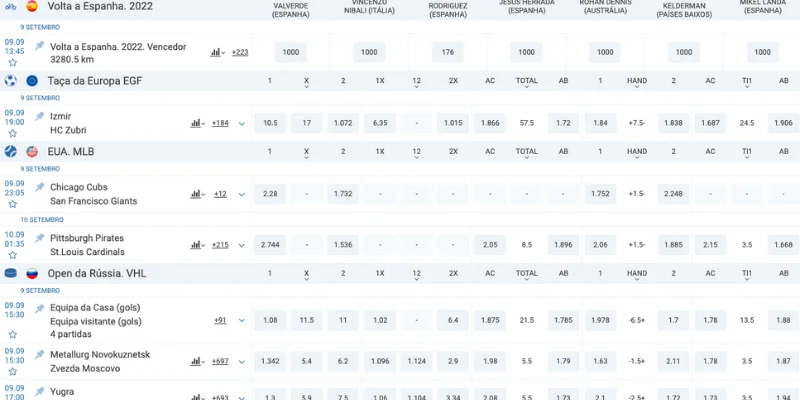
Task: Select odds 1.342 for Metallurg Novokuznetsk win
Action: (x=270, y=361)
